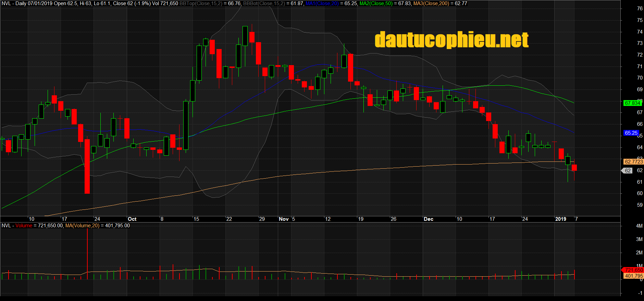The width and height of the screenshot is (644, 301).
Task: Click the orange 401,795 volume average tag
Action: coord(633,276)
